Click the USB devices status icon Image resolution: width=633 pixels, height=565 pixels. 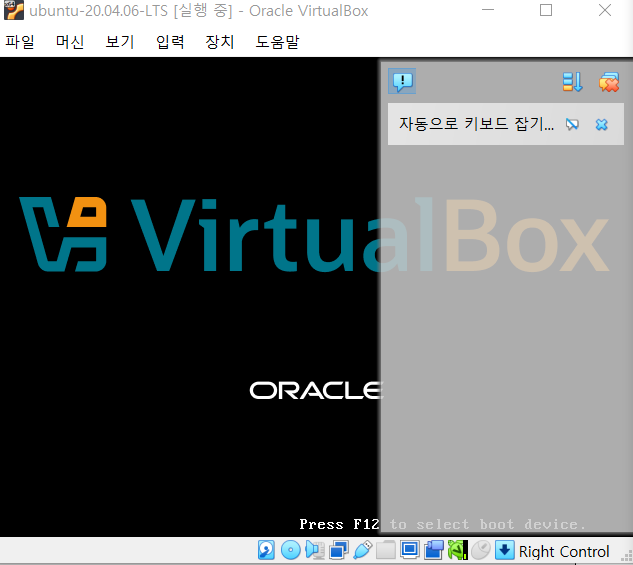(x=362, y=550)
